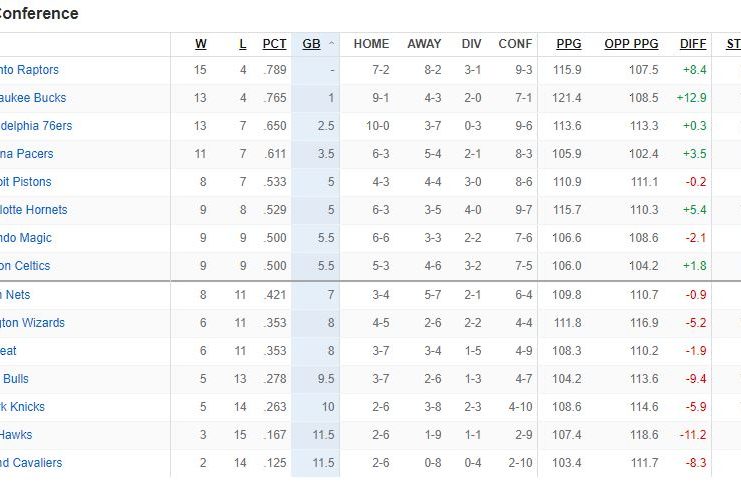Open the Cavaliers team link
The width and height of the screenshot is (741, 482).
pos(30,463)
